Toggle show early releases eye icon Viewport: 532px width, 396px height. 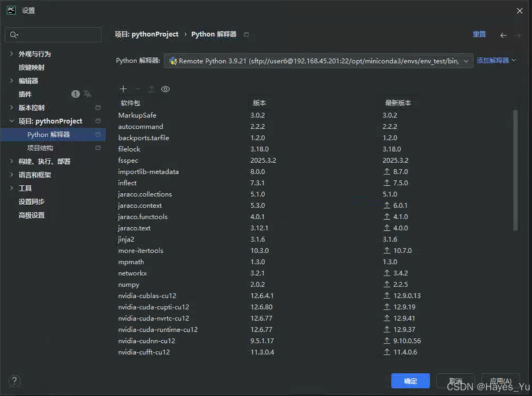tap(165, 89)
